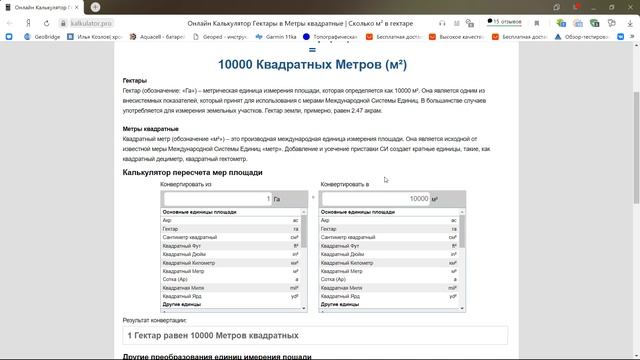Select Квадратная Миля in Конвертировать из list
This screenshot has height=360, width=640.
(x=231, y=288)
